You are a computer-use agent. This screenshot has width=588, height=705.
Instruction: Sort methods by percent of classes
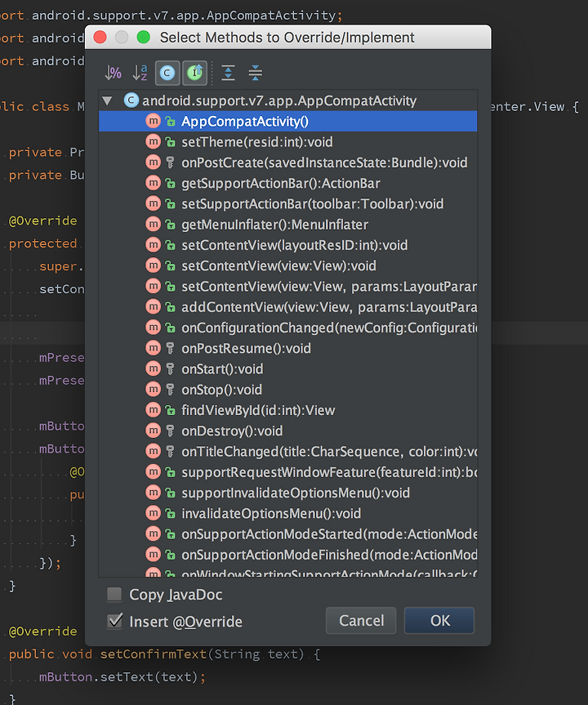click(x=113, y=73)
